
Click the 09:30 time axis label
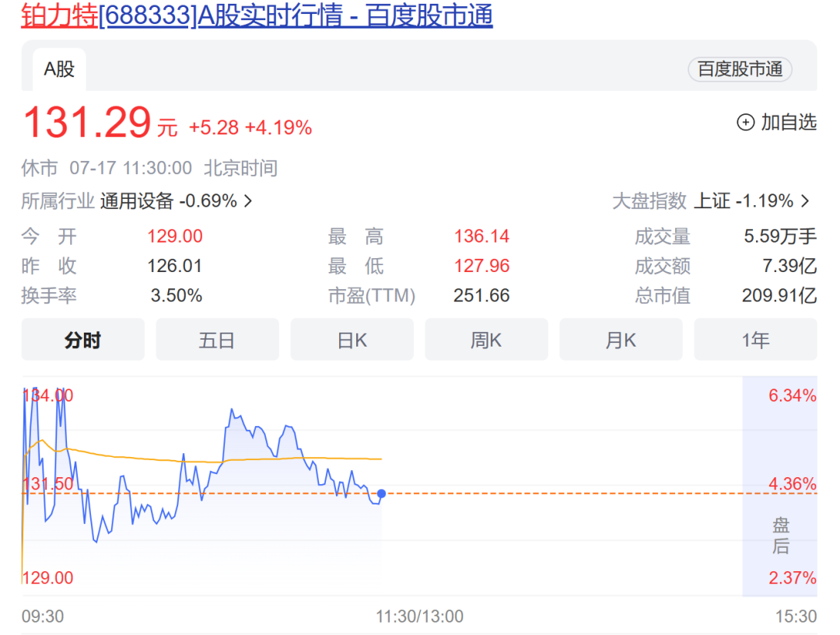coord(42,616)
